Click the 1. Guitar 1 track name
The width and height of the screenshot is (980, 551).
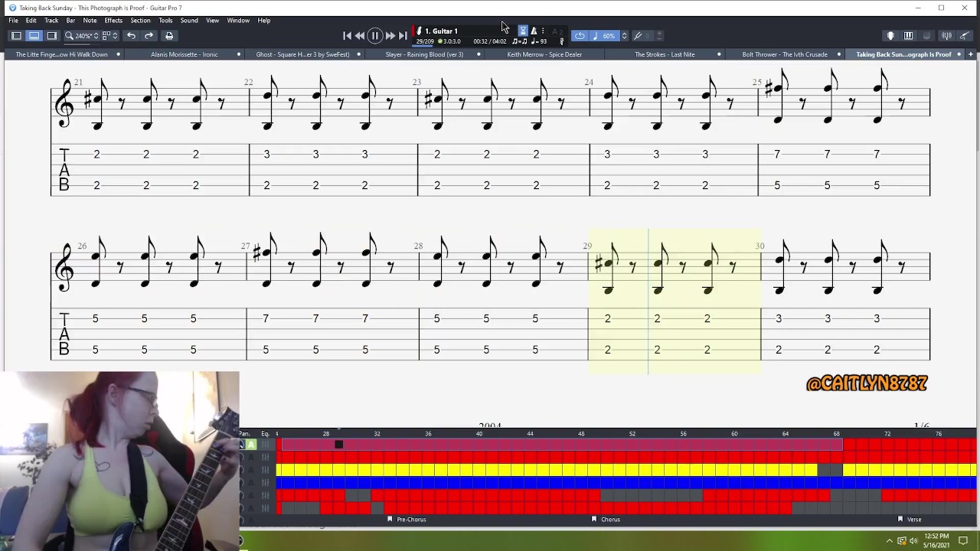441,31
